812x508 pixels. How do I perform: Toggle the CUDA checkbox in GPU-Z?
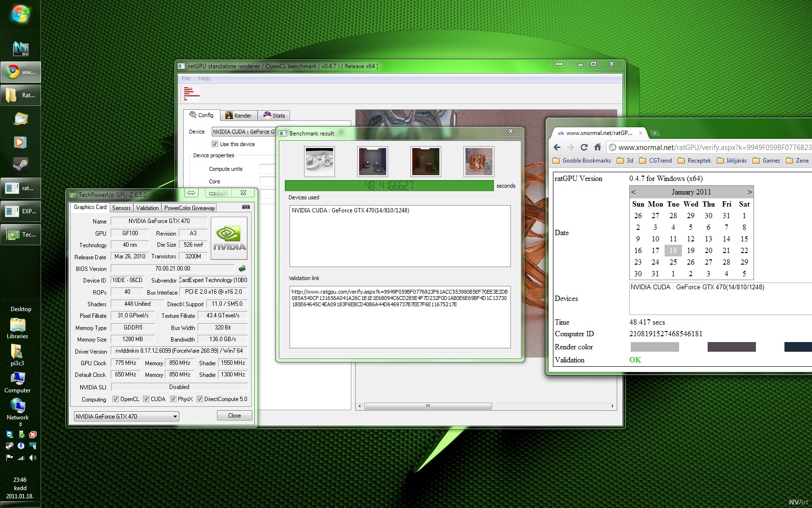(x=146, y=399)
